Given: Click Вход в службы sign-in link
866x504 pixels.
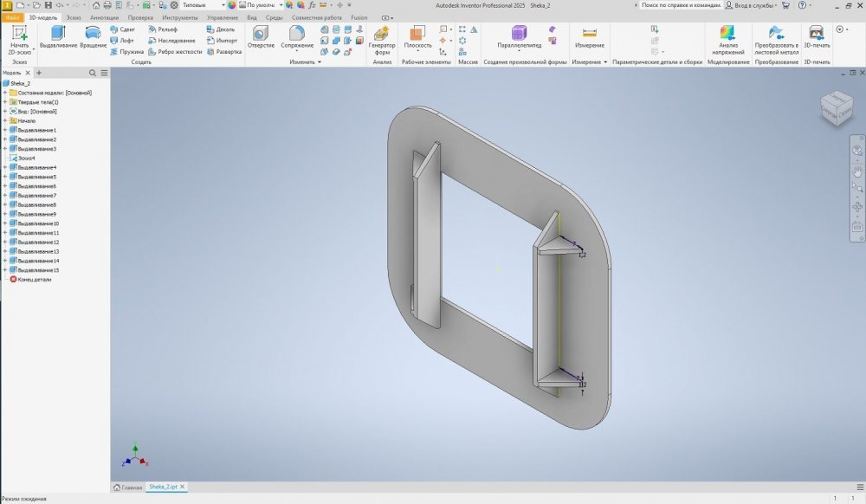Looking at the screenshot, I should pos(750,5).
